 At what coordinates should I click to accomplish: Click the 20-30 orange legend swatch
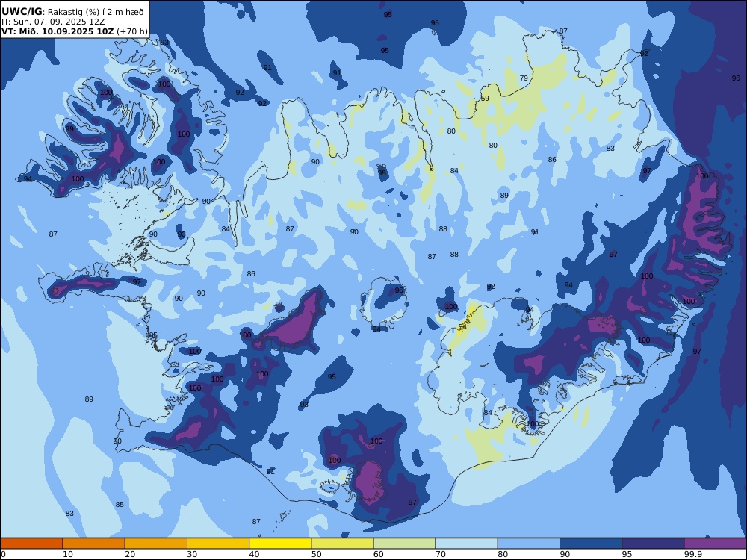(156, 544)
